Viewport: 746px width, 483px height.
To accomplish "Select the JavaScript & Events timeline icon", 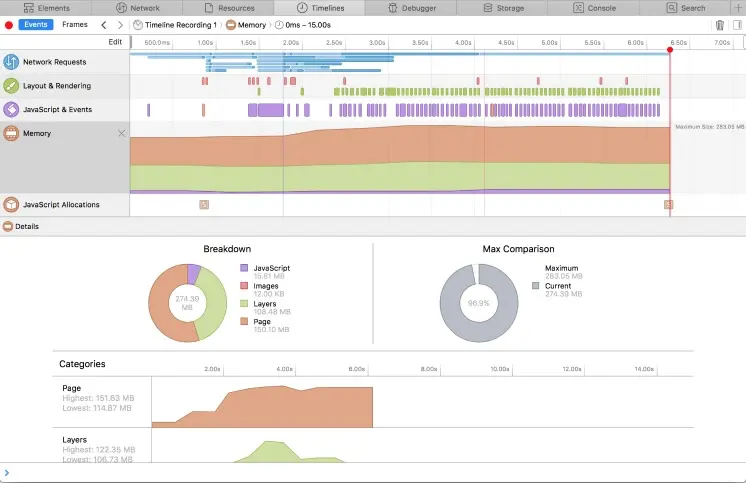I will tap(11, 109).
